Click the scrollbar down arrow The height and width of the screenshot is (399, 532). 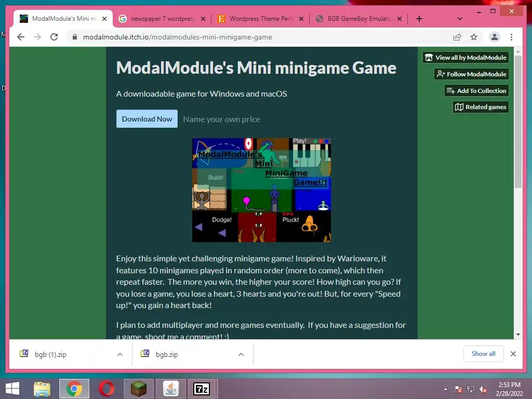click(518, 335)
